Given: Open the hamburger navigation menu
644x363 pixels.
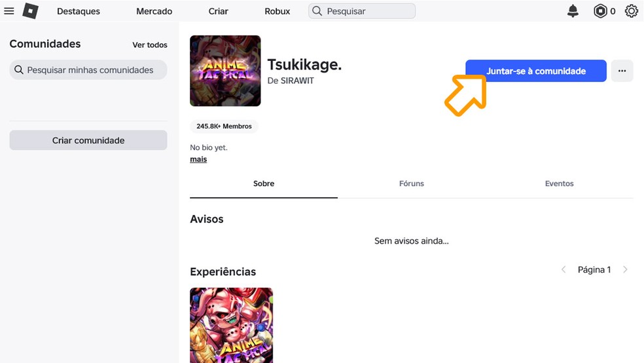Looking at the screenshot, I should pyautogui.click(x=9, y=11).
